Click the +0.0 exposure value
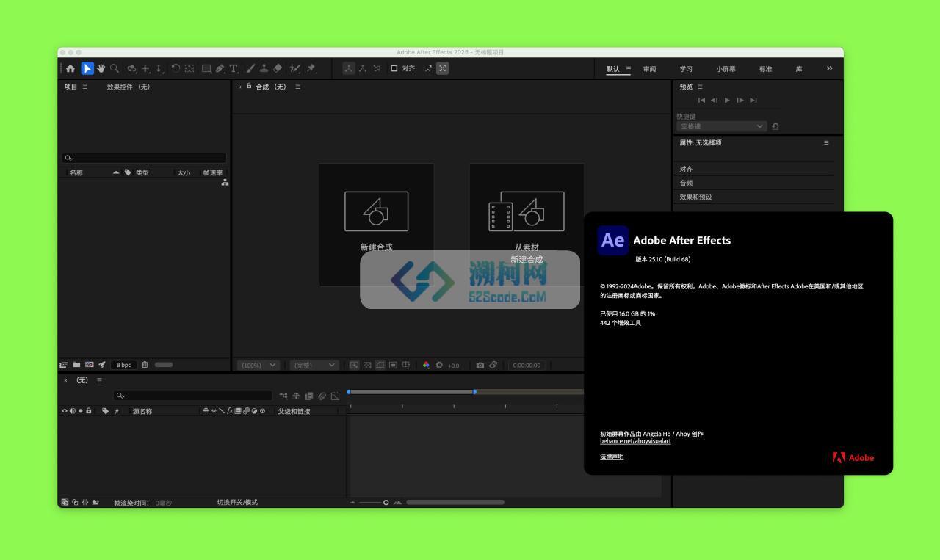This screenshot has width=940, height=560. (x=453, y=366)
